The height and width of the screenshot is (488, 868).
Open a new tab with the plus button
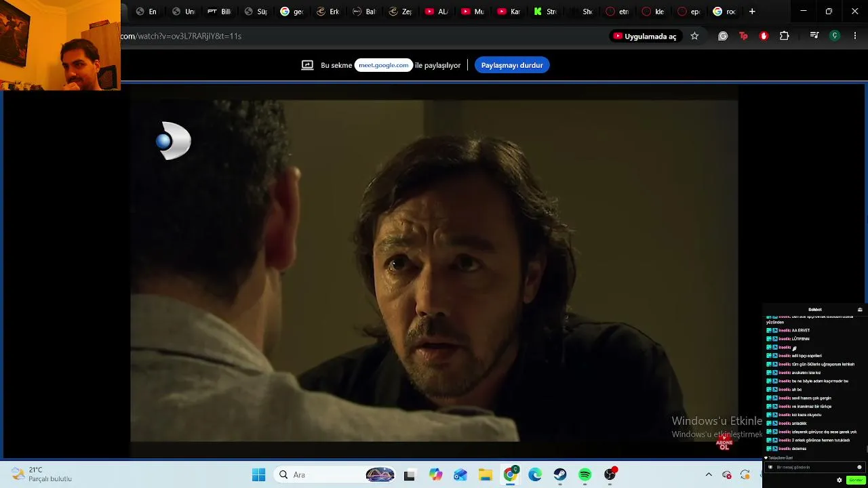click(x=752, y=12)
